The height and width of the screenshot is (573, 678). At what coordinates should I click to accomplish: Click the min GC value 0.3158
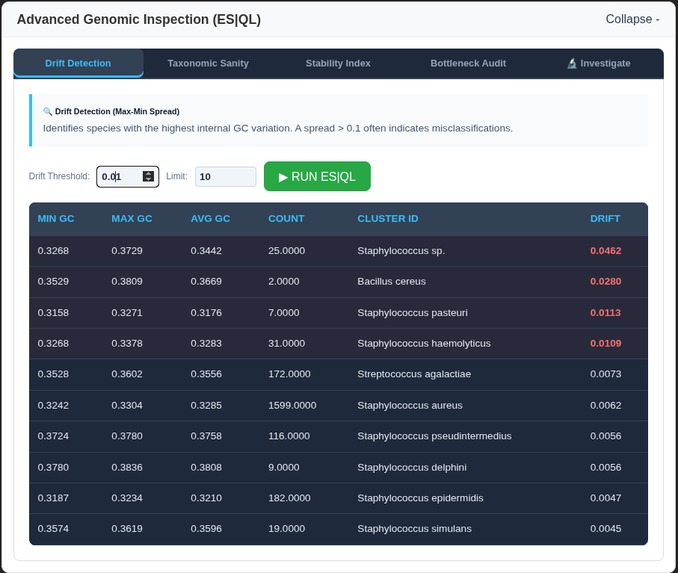point(53,313)
